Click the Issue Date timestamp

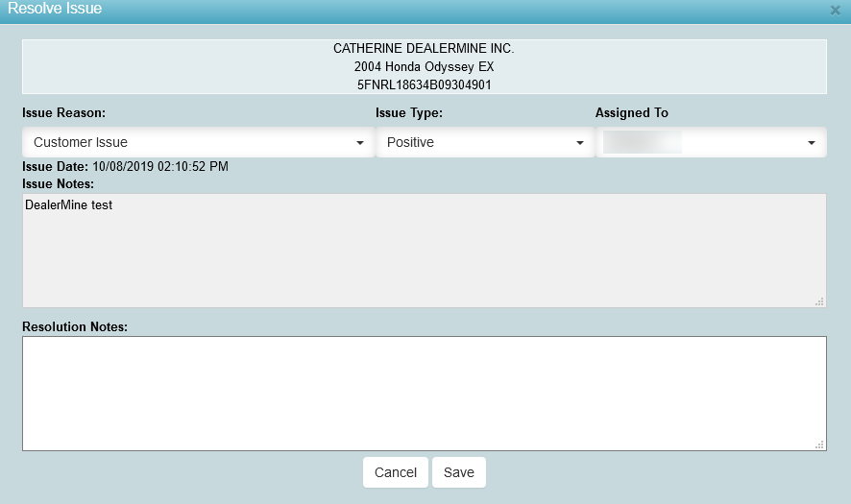[160, 167]
